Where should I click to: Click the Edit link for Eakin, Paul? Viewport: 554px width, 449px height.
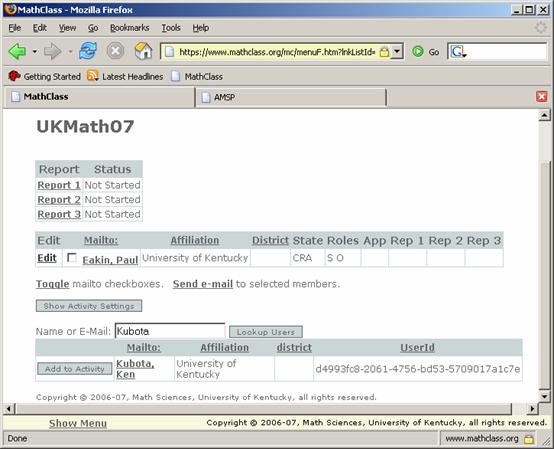[47, 258]
